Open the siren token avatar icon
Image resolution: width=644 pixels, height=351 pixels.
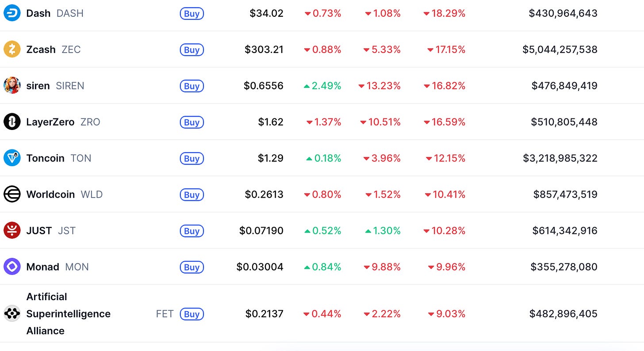click(x=12, y=85)
